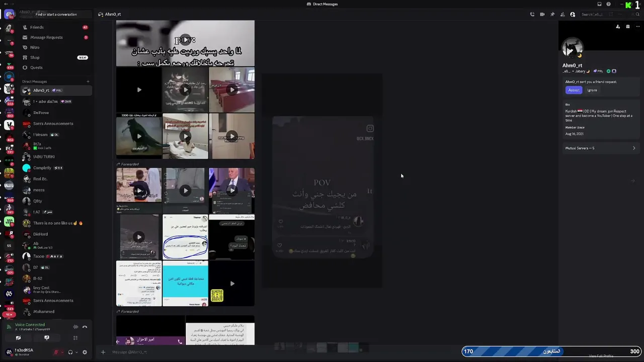Open headphone output options arrow

pos(76,352)
